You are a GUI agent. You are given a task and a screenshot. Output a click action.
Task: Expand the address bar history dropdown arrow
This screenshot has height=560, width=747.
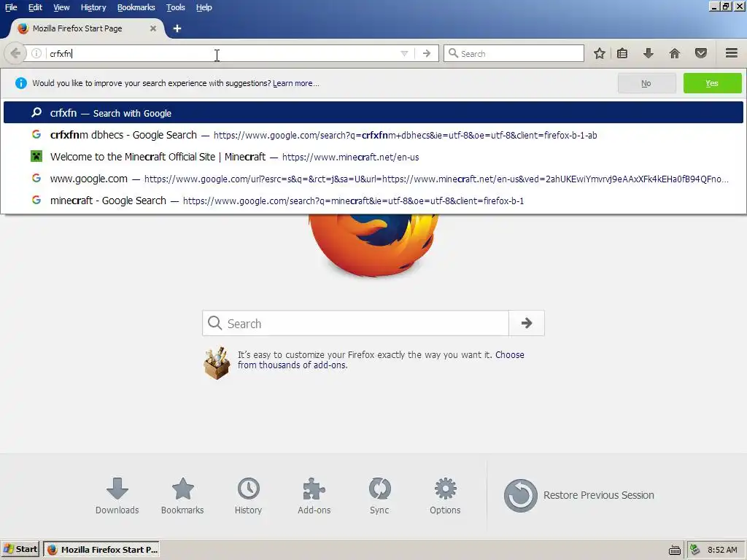[x=404, y=53]
